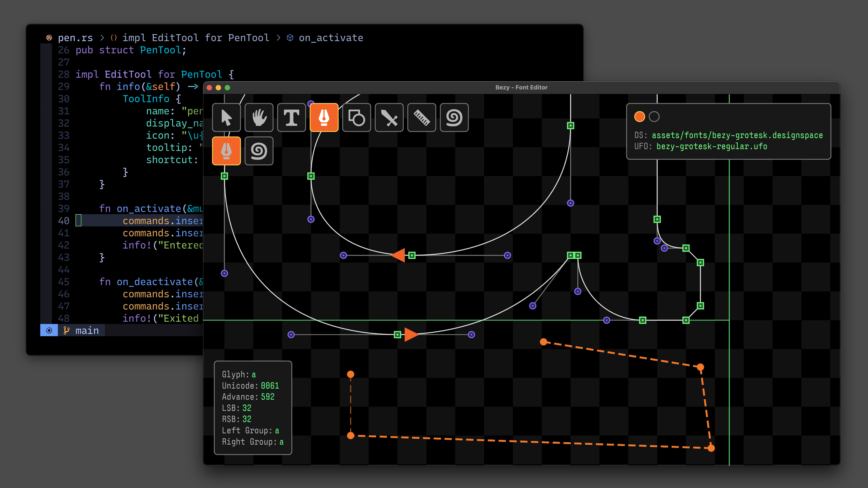The image size is (868, 488).
Task: Select the Pen tool in top toolbar
Action: (x=324, y=117)
